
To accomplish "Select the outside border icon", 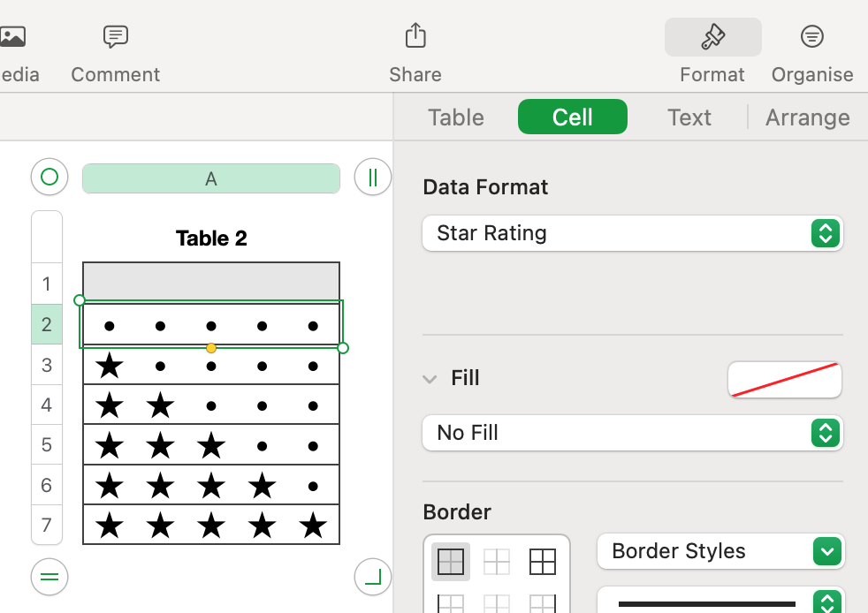I will [451, 562].
